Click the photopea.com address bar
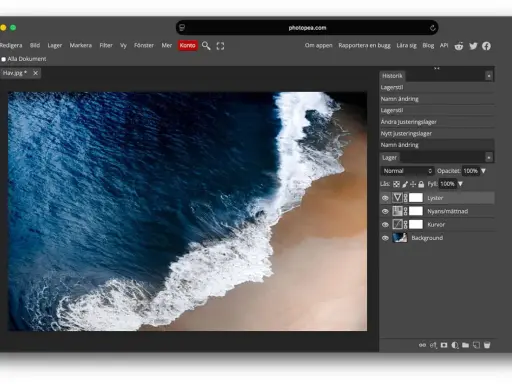 tap(307, 28)
